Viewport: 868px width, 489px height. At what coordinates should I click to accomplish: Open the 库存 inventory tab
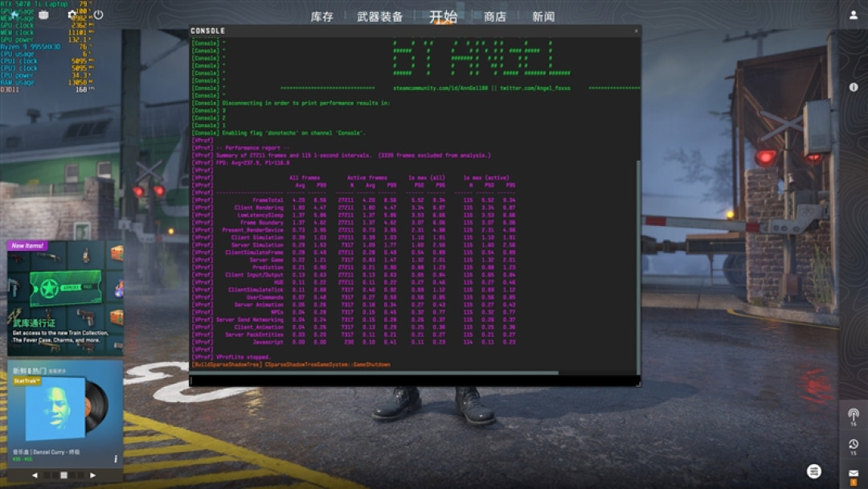coord(322,17)
